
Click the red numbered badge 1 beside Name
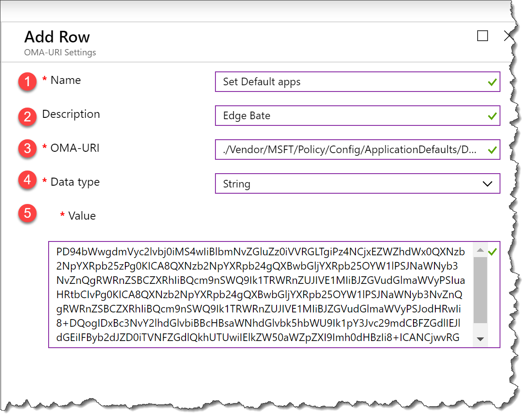(x=27, y=82)
